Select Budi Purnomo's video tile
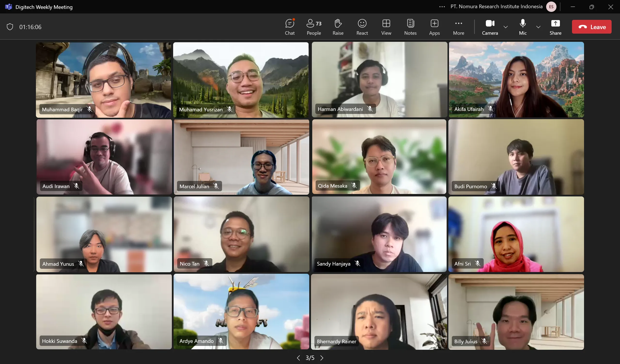The height and width of the screenshot is (364, 620). (x=516, y=157)
